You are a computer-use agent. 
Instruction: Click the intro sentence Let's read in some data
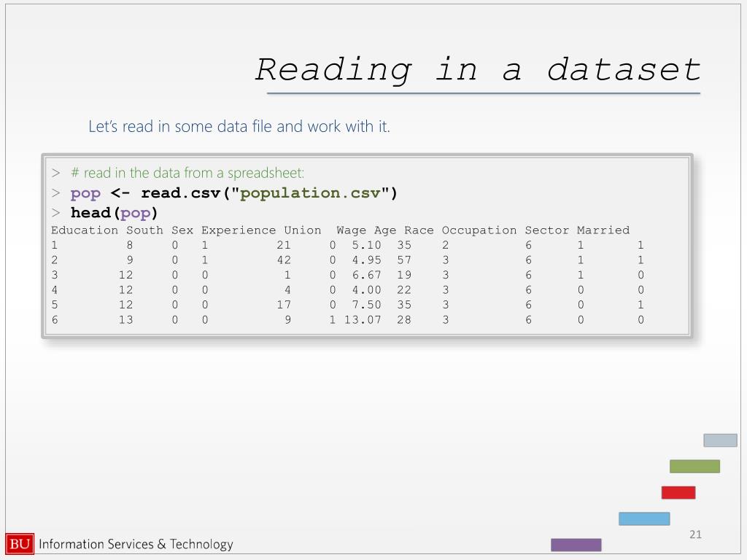(x=239, y=127)
